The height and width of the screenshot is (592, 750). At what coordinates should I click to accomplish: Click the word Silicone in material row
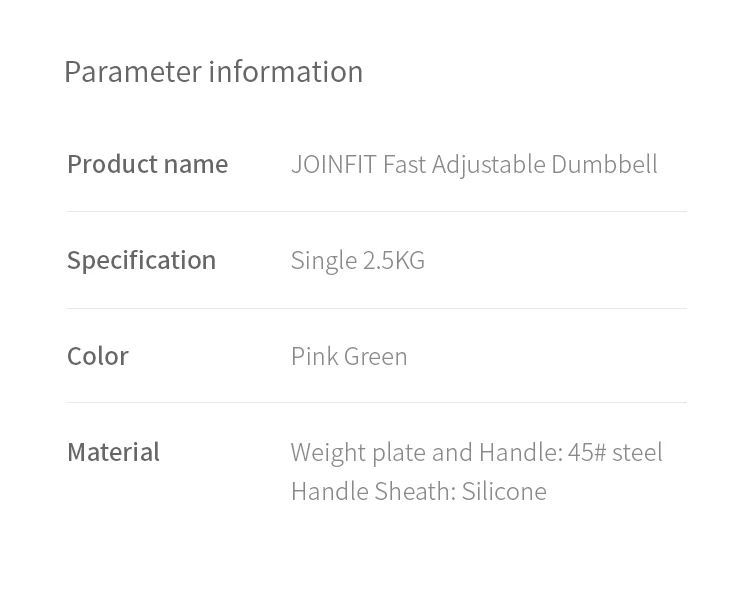coord(504,492)
